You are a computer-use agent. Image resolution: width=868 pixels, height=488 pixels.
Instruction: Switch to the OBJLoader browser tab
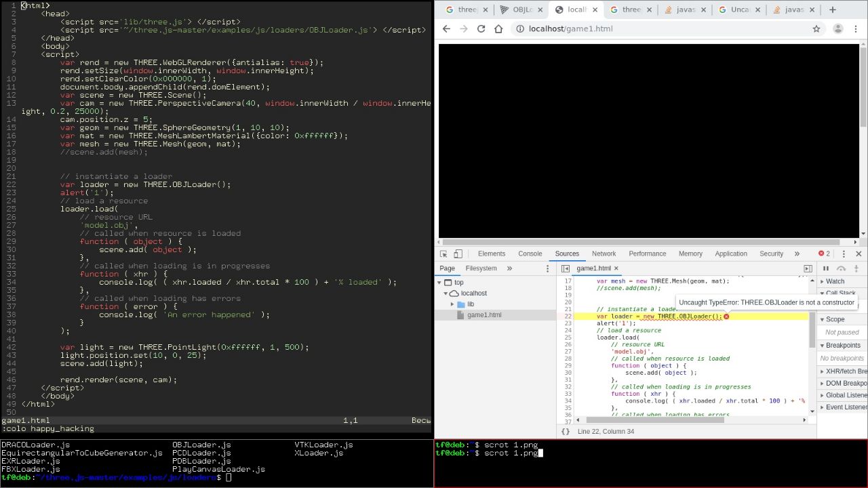tap(521, 9)
